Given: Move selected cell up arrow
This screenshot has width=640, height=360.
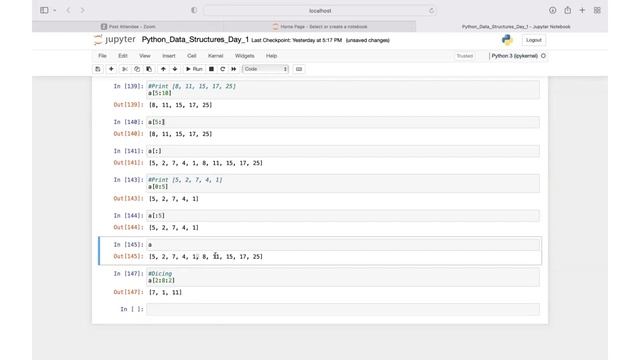Looking at the screenshot, I should 163,69.
